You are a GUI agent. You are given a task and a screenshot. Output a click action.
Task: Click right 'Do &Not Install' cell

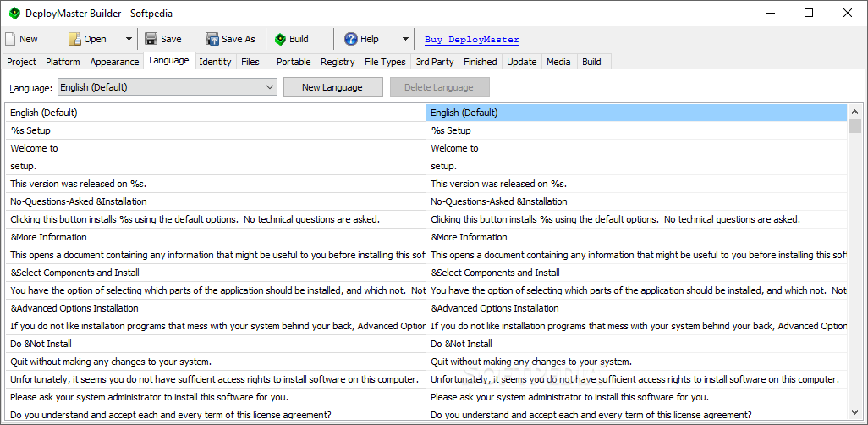[x=636, y=344]
